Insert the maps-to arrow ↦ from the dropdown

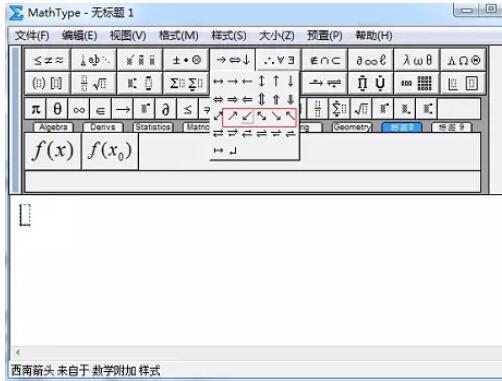click(218, 151)
